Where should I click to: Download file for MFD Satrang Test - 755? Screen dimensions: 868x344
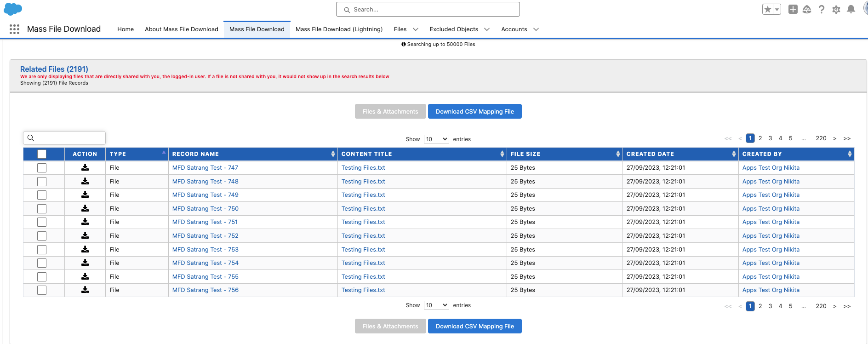[x=85, y=276]
